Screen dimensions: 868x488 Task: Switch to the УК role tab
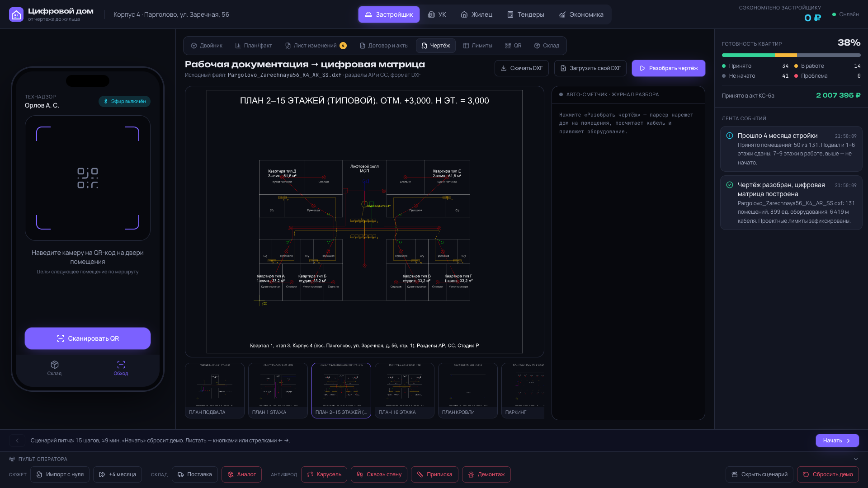coord(437,14)
